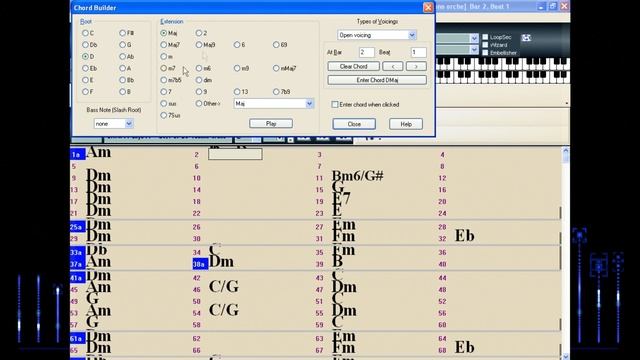This screenshot has height=360, width=640.
Task: Choose the m7b5 extension
Action: tap(164, 80)
